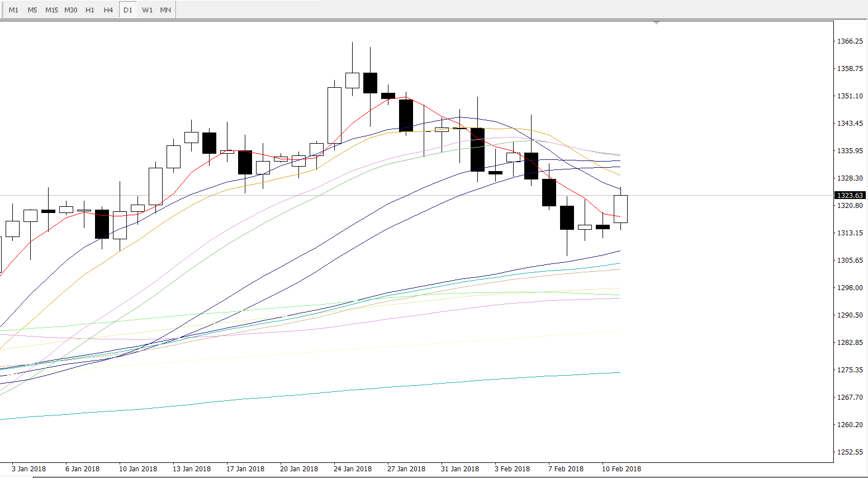Select the M5 timeframe button
868x478 pixels.
[32, 10]
